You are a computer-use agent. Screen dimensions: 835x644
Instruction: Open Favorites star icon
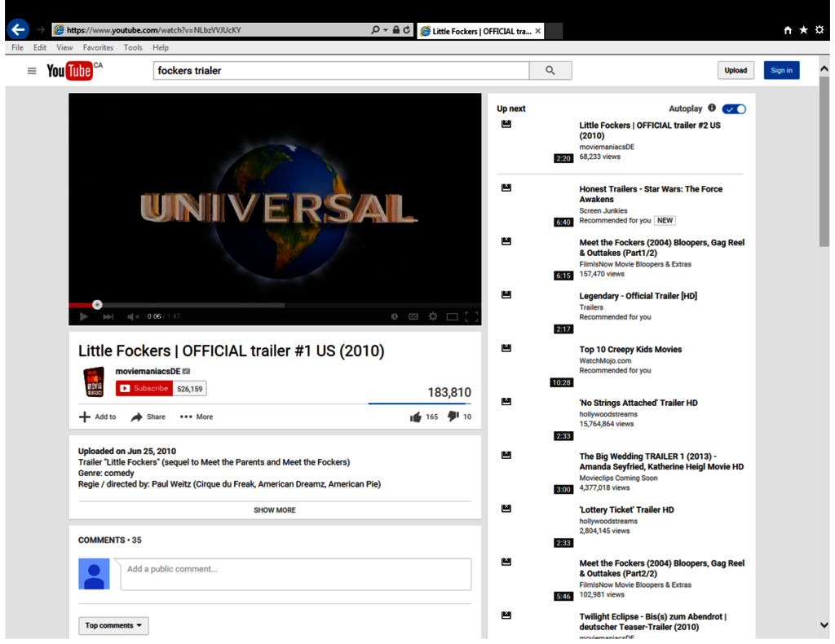tap(803, 30)
